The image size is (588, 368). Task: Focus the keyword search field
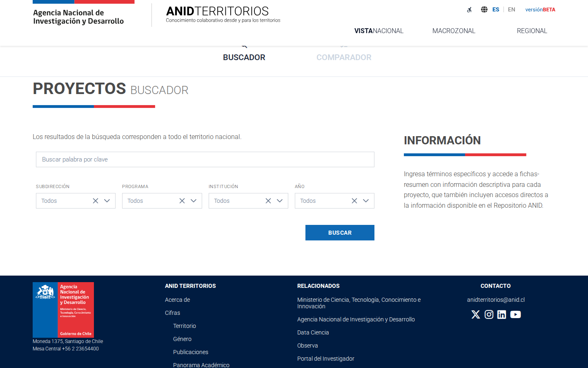coord(205,159)
